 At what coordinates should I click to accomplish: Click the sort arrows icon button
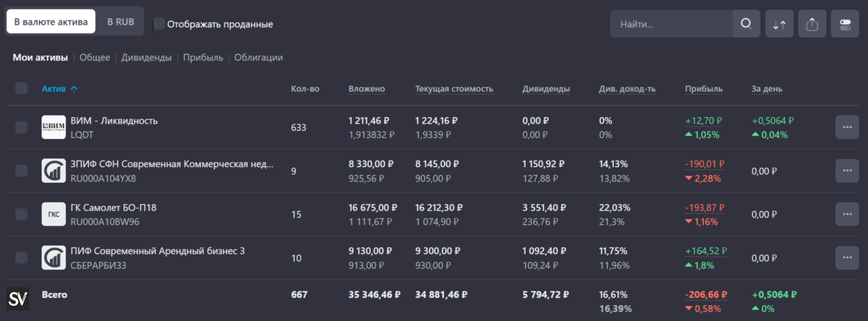coord(779,24)
